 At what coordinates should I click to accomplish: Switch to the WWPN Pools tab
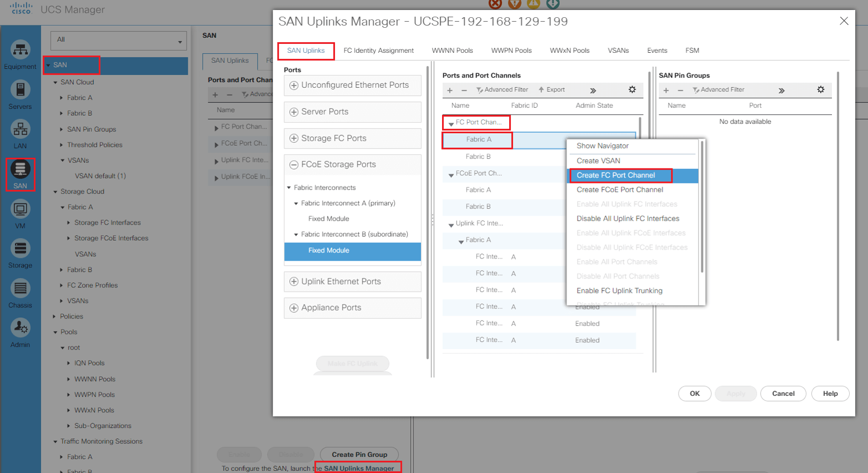pos(511,51)
